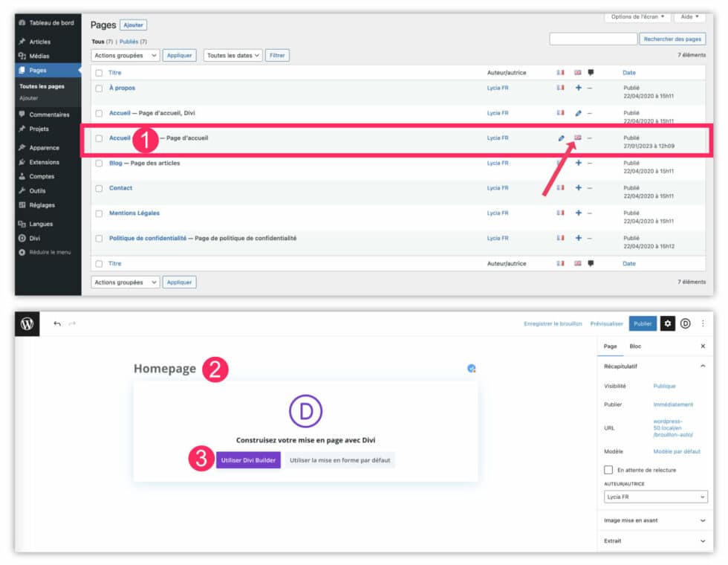
Task: Open the Auteur/autrice dropdown
Action: pyautogui.click(x=655, y=496)
